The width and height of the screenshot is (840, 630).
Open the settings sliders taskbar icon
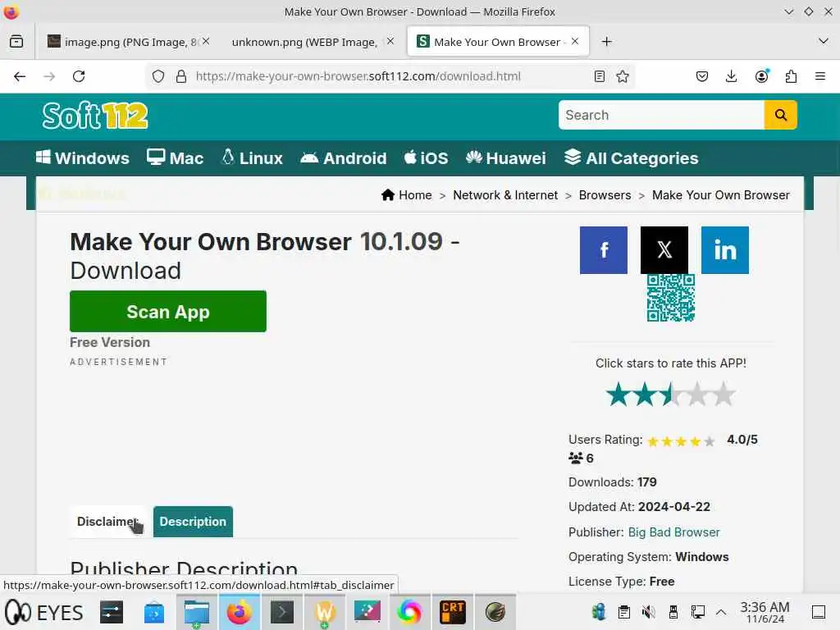click(112, 612)
